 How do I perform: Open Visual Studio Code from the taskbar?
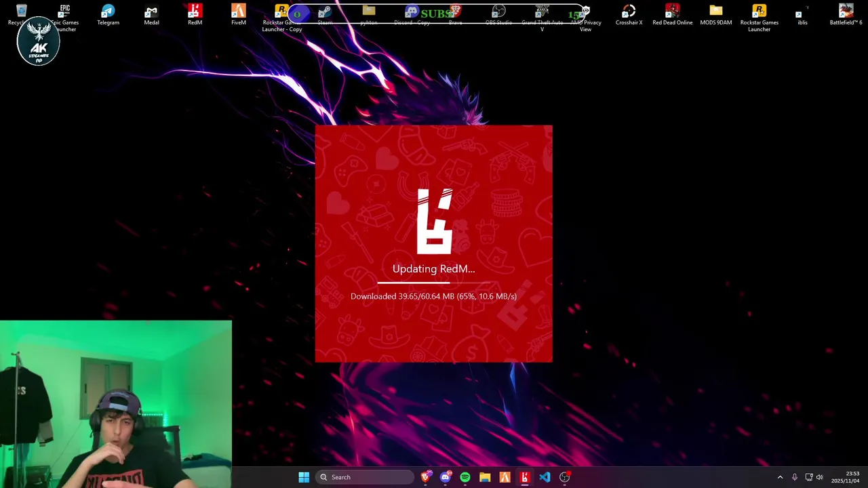(x=545, y=477)
